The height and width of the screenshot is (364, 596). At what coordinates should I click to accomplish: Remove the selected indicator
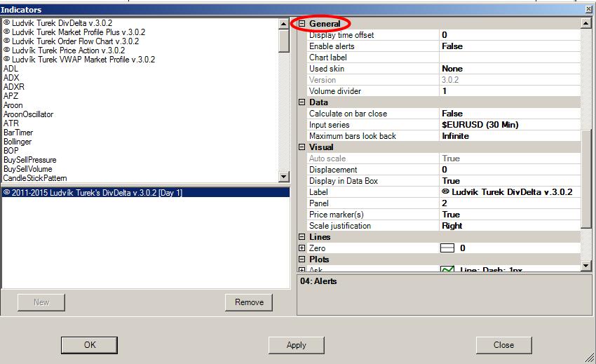click(249, 302)
